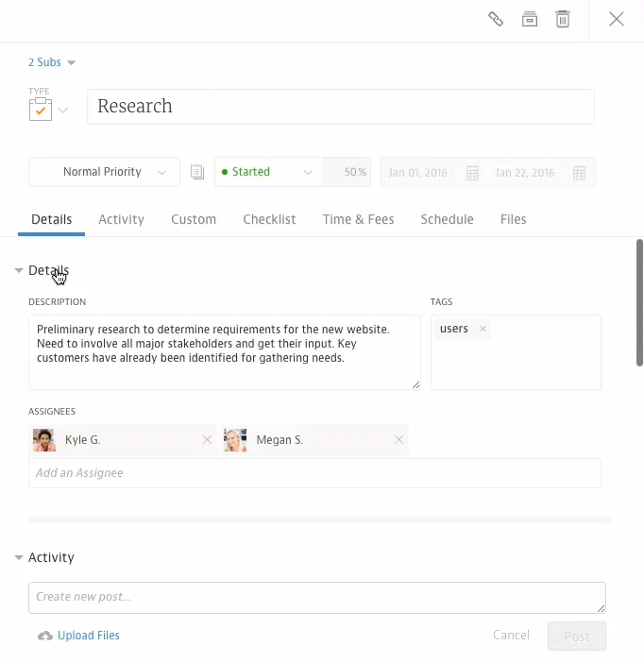Click the Upload Files cloud icon

click(x=44, y=636)
